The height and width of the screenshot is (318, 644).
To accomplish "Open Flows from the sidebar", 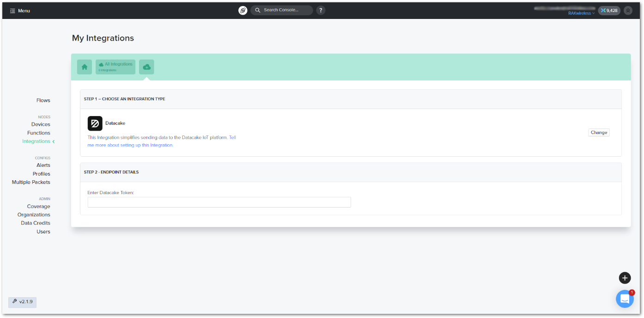I will 43,100.
